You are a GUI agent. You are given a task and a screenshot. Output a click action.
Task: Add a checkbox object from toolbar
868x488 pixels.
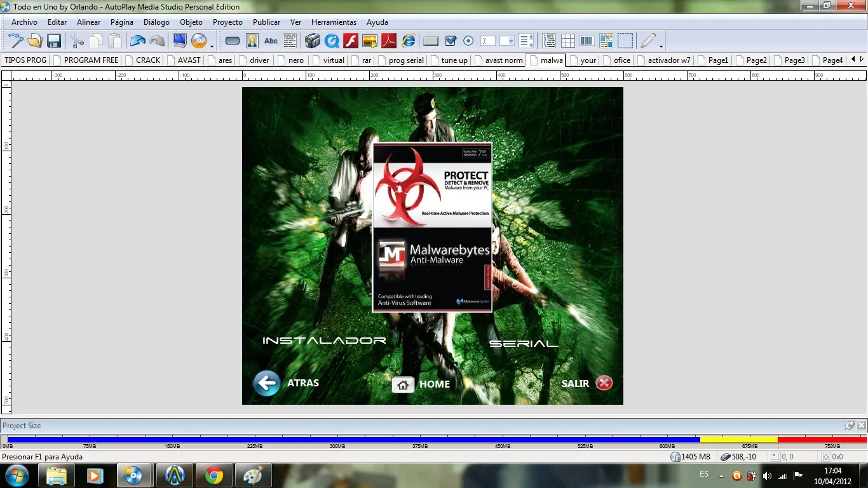click(451, 41)
